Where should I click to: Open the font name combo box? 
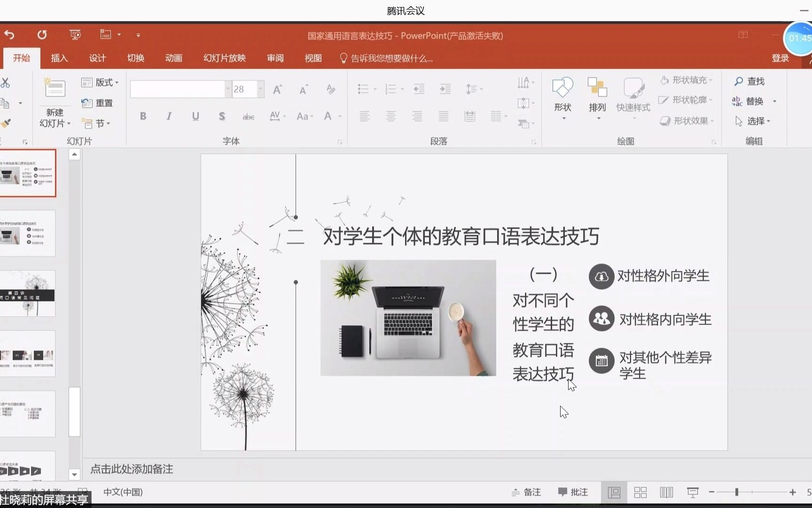tap(180, 89)
